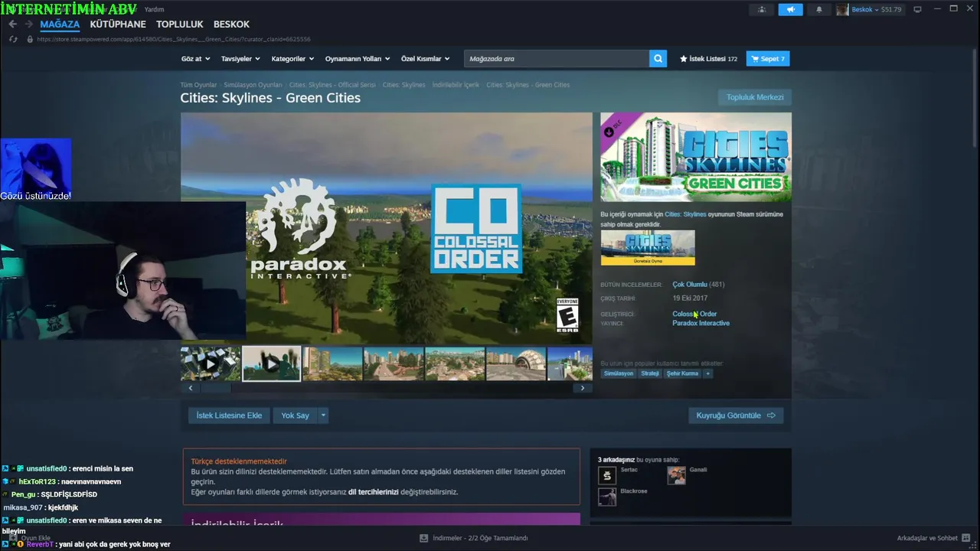This screenshot has height=551, width=980.
Task: Expand Kategoriler dropdown
Action: [x=292, y=59]
